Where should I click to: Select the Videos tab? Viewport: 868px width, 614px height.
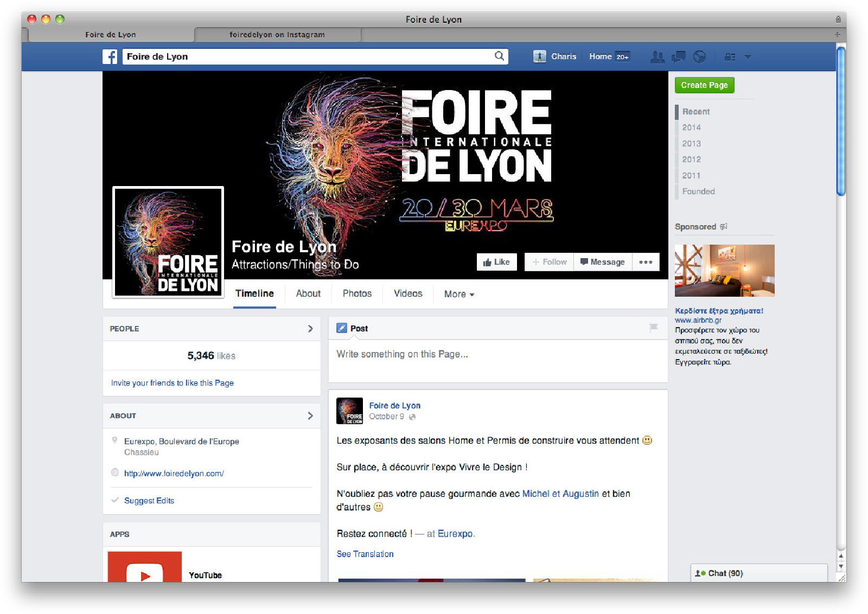pos(408,293)
